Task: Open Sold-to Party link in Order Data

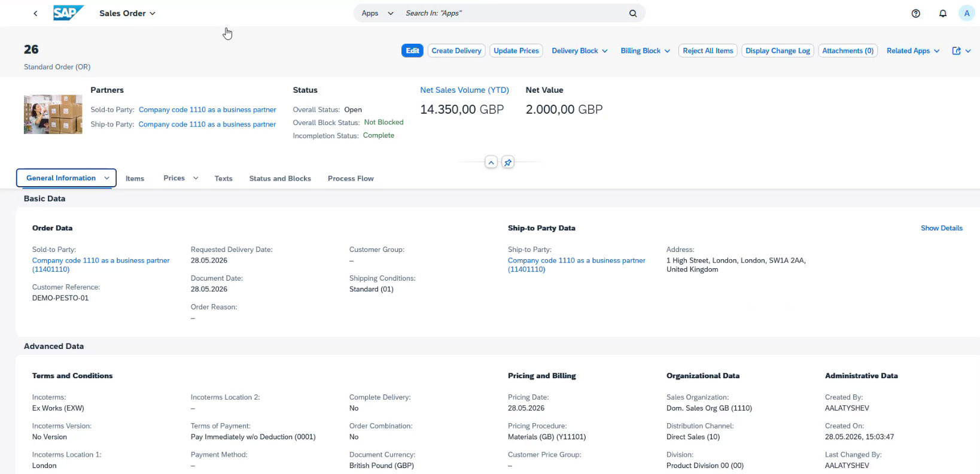Action: pos(101,265)
